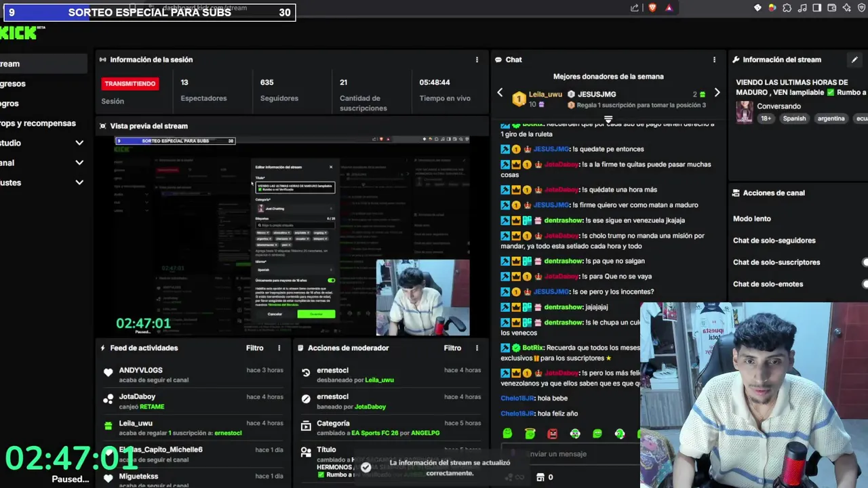Click the stream preview thumbnail
868x488 pixels.
pyautogui.click(x=292, y=236)
